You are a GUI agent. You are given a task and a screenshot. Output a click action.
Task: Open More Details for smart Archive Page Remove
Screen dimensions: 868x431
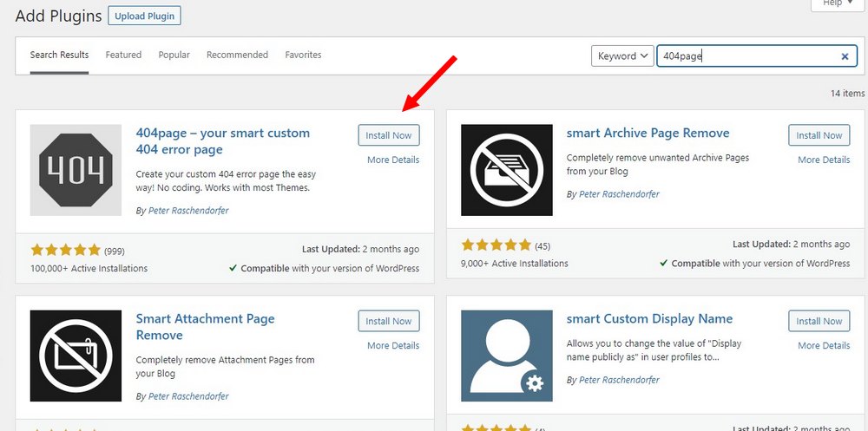point(824,160)
